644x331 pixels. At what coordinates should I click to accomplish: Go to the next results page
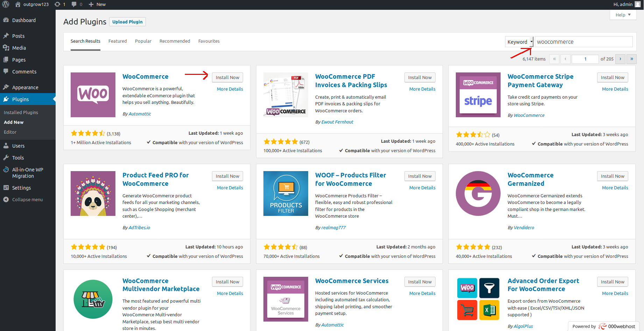620,59
